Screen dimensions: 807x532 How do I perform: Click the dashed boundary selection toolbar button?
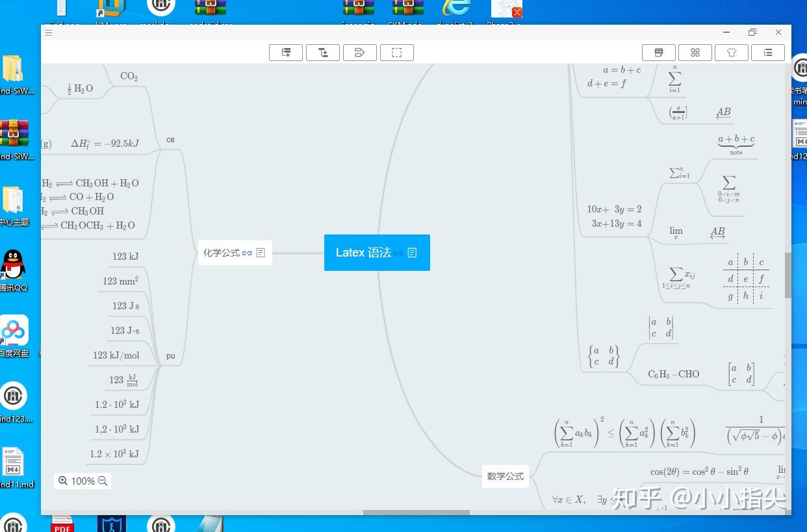pos(397,53)
